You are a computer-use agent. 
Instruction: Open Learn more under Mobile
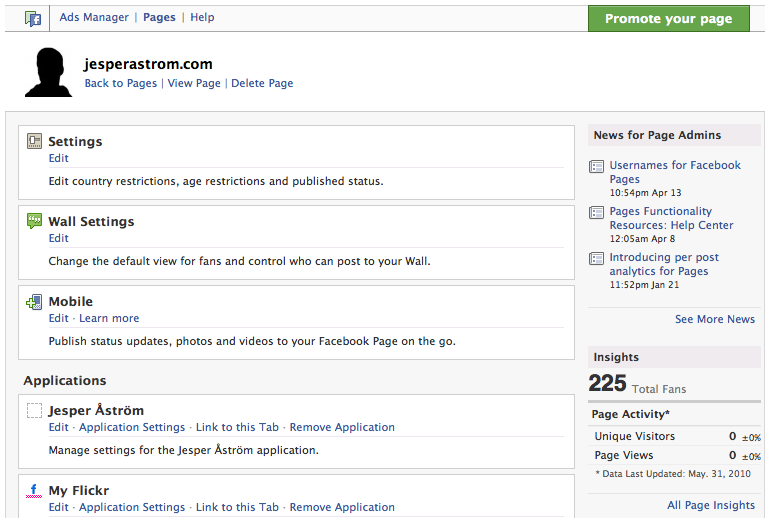[109, 318]
